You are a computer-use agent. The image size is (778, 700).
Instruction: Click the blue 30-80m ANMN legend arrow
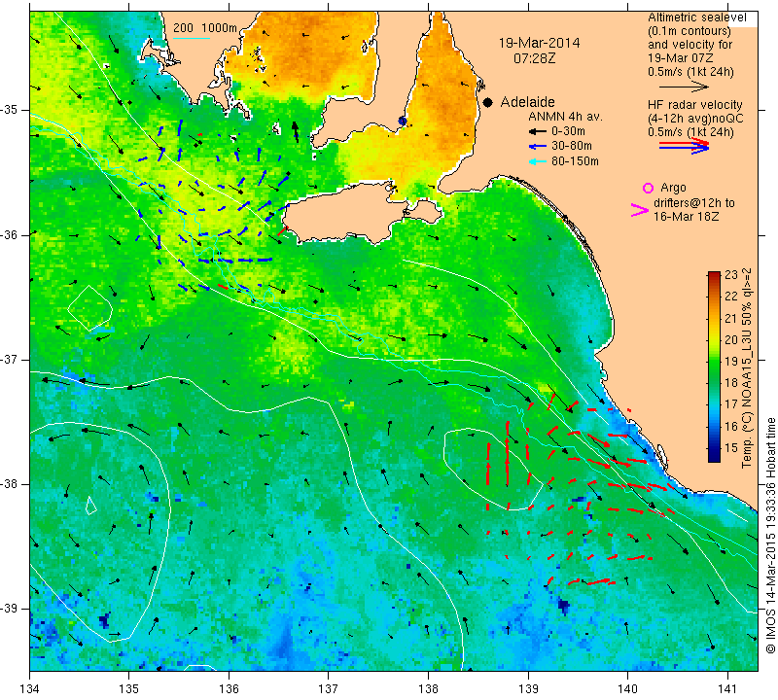pos(538,147)
